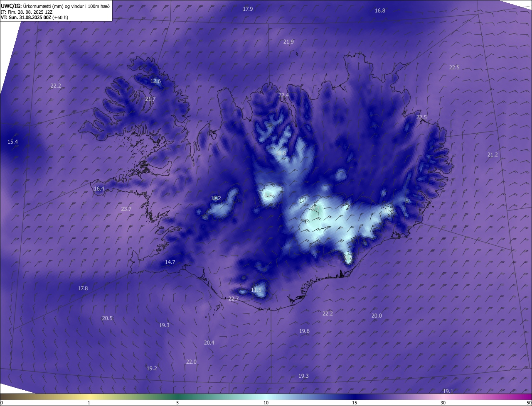The width and height of the screenshot is (532, 406).
Task: Click the 14.7 value on Reykjanes peninsula
Action: pyautogui.click(x=170, y=262)
